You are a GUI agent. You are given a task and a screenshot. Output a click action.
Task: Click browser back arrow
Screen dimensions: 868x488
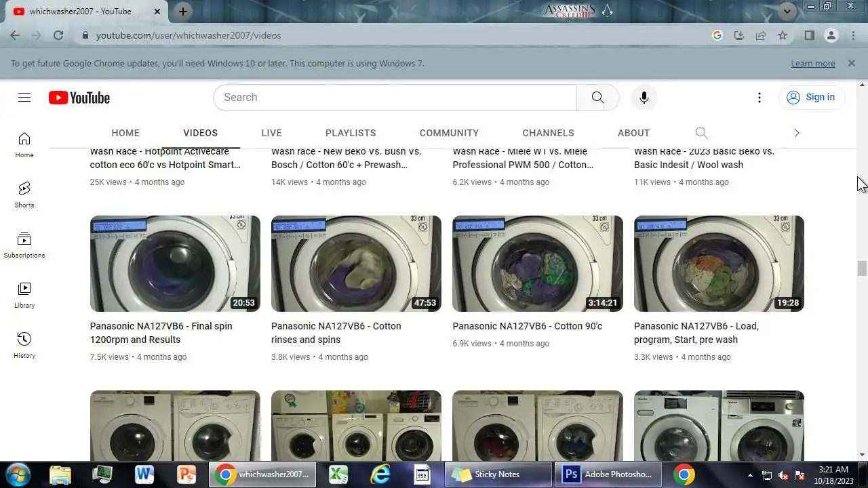click(15, 35)
